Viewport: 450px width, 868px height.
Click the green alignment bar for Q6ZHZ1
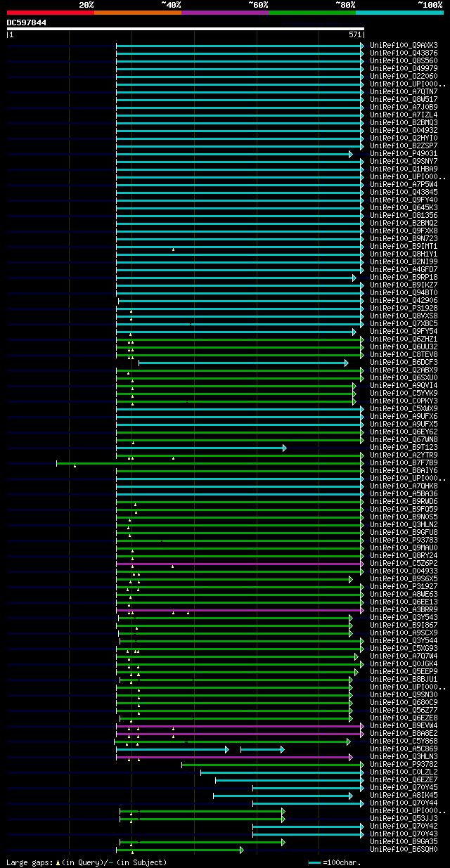[x=239, y=339]
